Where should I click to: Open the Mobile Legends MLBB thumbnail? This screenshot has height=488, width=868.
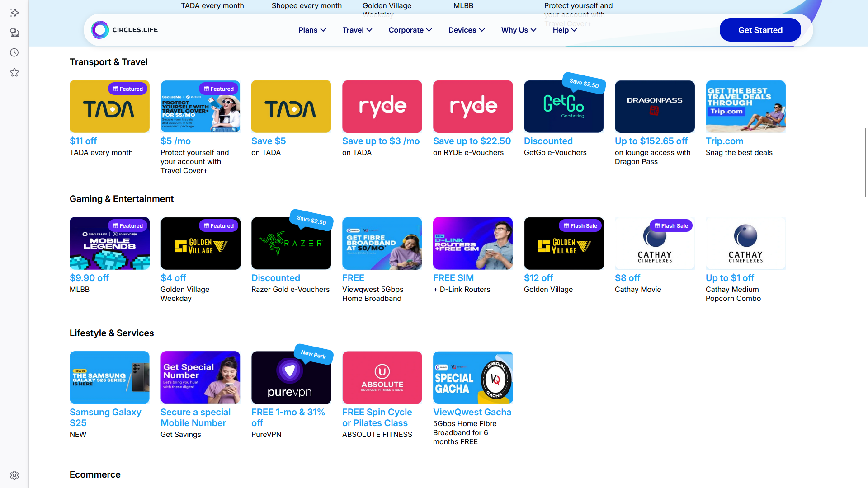tap(109, 243)
